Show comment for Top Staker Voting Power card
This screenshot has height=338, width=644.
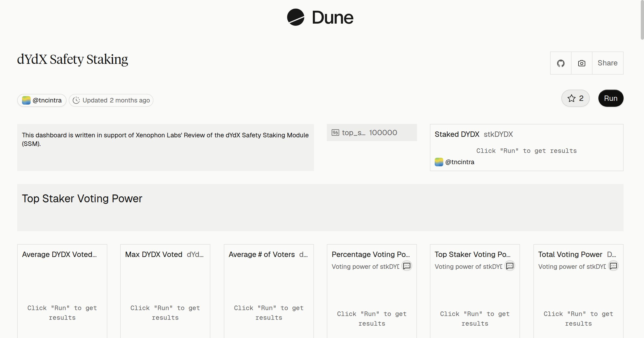pyautogui.click(x=510, y=266)
